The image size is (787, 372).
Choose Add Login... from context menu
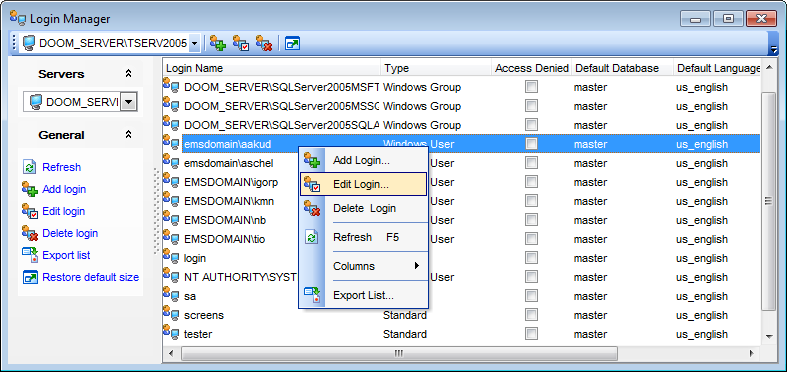pos(364,161)
